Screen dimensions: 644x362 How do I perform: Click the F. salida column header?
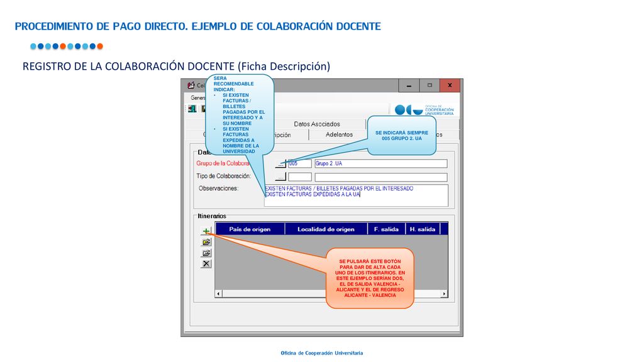pyautogui.click(x=386, y=229)
